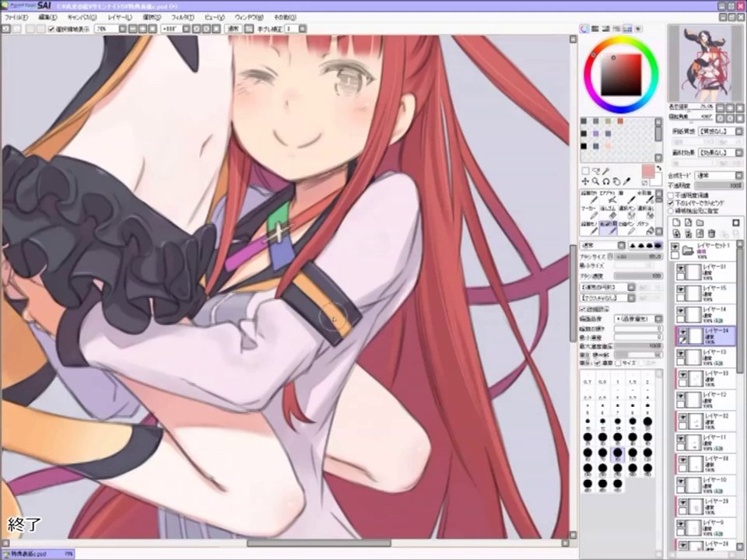Click the navigator preview thumbnail

(706, 63)
